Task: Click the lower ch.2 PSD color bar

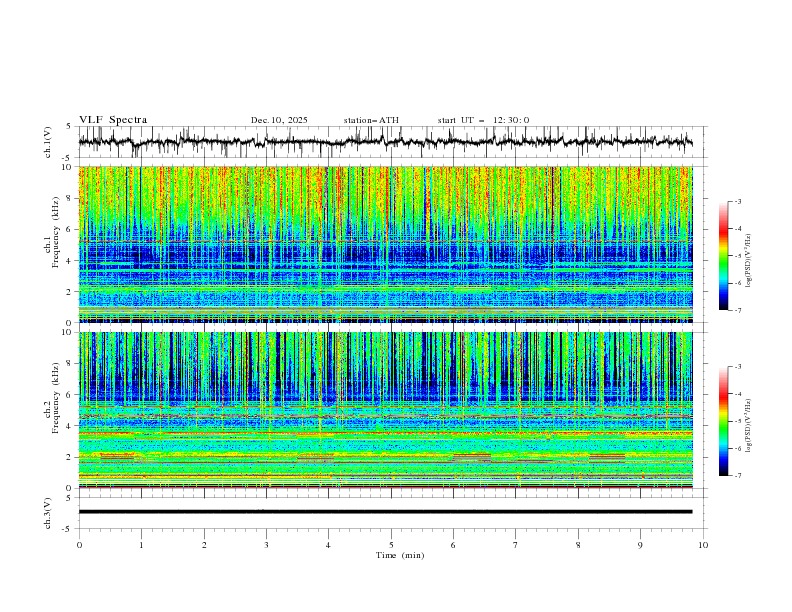Action: point(724,421)
